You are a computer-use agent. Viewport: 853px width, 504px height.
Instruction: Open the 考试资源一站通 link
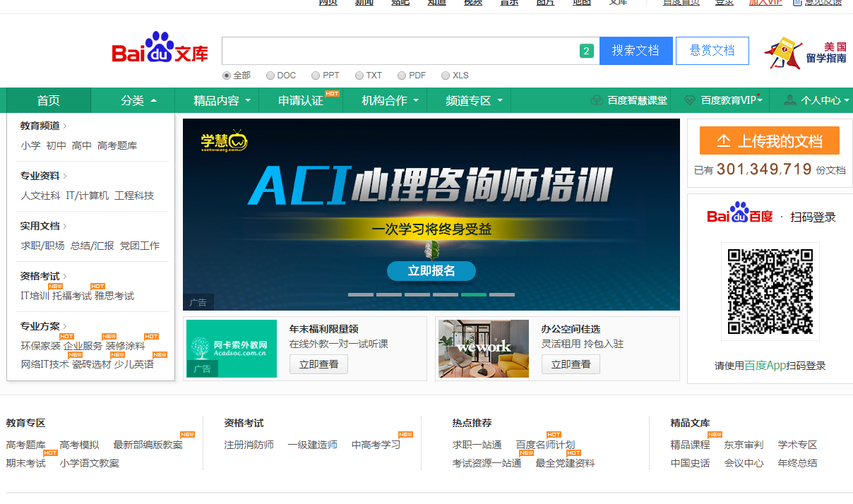(487, 463)
